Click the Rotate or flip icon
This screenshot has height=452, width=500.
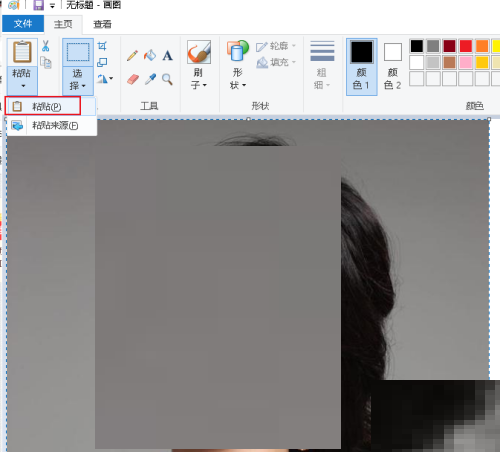tap(102, 79)
